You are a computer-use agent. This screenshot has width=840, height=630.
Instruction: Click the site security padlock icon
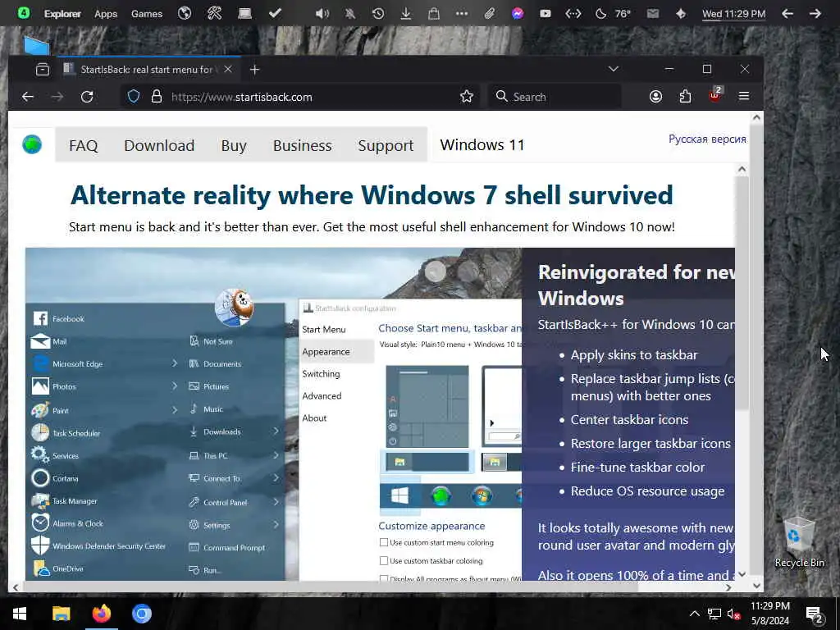157,97
